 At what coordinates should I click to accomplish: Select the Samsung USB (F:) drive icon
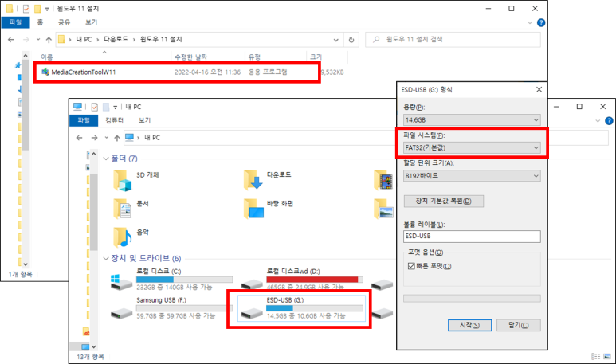point(121,313)
